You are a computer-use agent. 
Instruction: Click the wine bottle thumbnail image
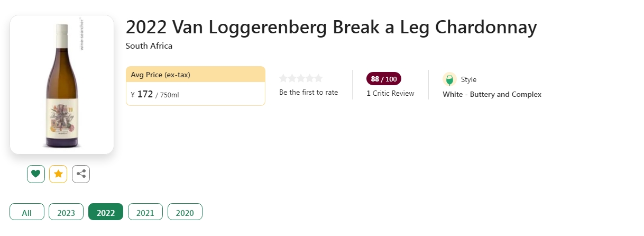(x=62, y=85)
